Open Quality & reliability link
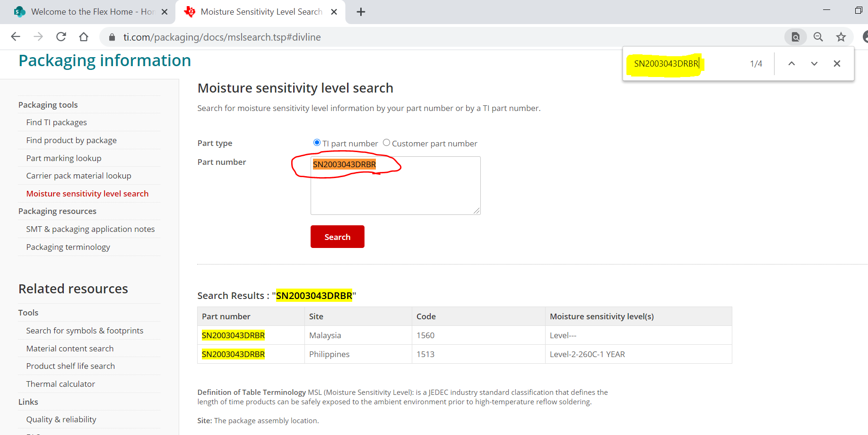 point(61,419)
